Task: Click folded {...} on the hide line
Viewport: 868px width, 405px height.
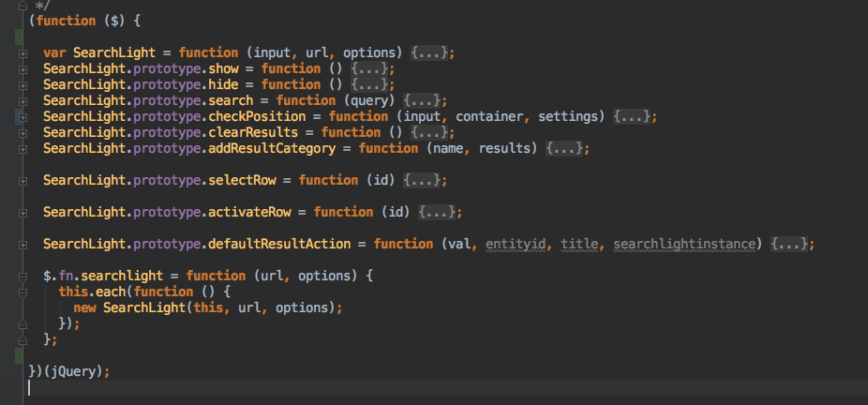Action: (369, 84)
